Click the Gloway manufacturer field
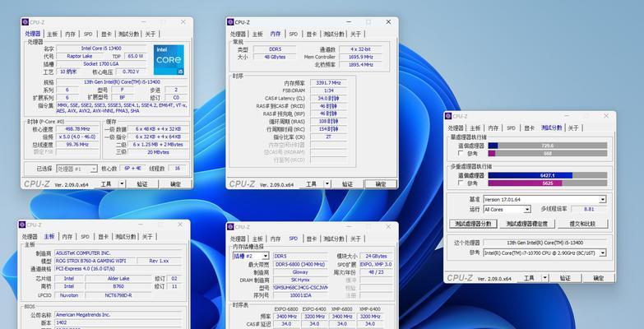The height and width of the screenshot is (329, 644). coord(300,272)
